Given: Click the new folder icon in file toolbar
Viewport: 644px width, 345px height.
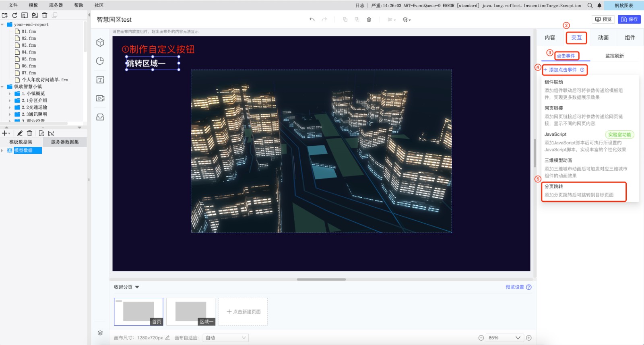Looking at the screenshot, I should (5, 15).
